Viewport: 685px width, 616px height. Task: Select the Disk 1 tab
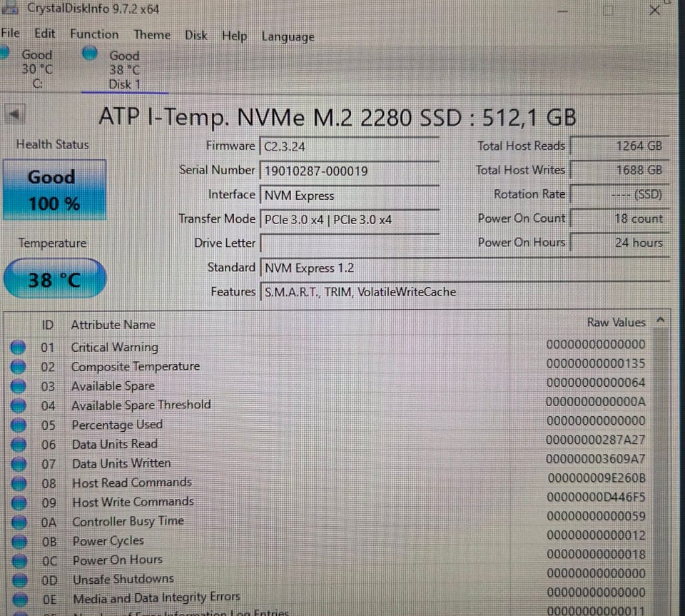124,70
